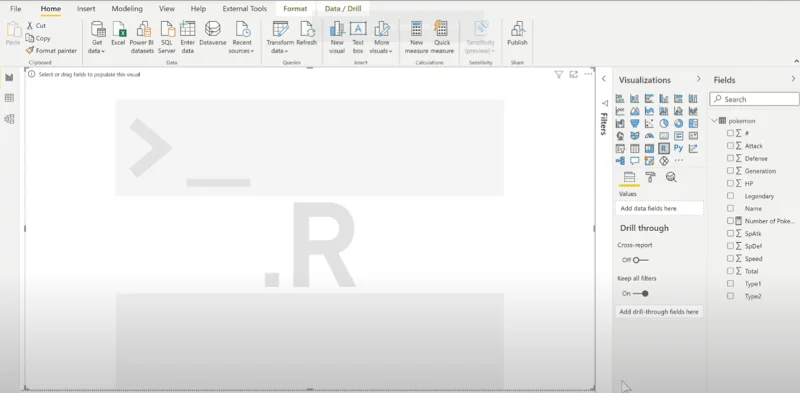This screenshot has width=800, height=393.
Task: Open the Data / Drill tab
Action: (x=343, y=9)
